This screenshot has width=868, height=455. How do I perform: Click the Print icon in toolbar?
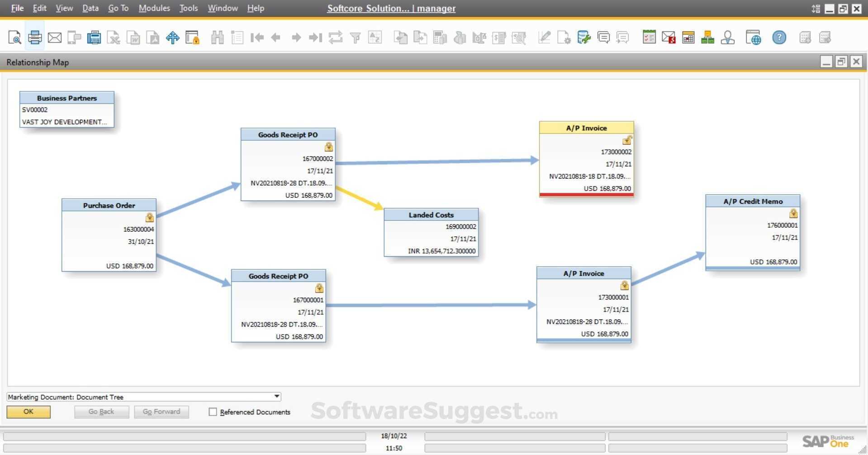[35, 38]
